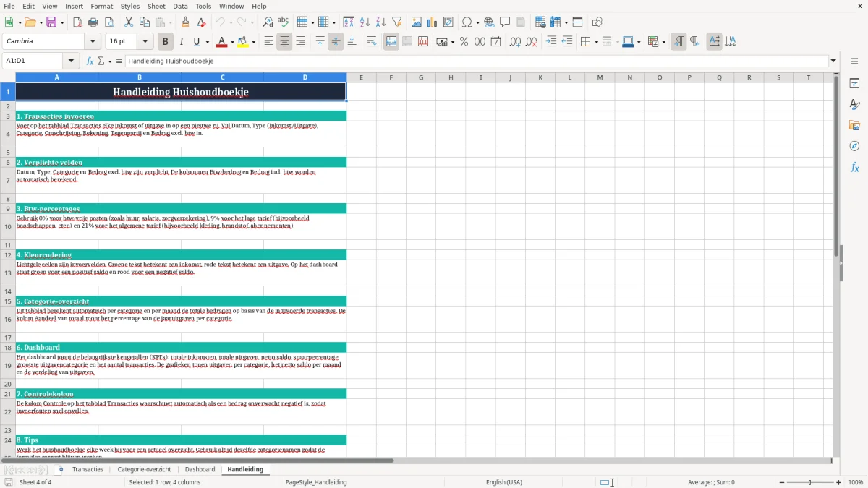Open the Borders dropdown arrow
Image resolution: width=868 pixels, height=488 pixels.
(x=595, y=42)
